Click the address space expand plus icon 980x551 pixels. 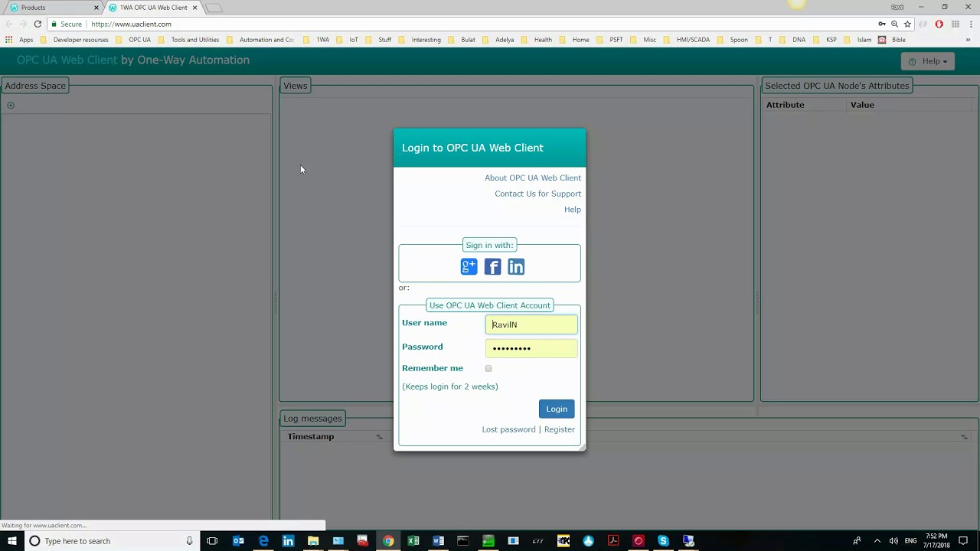(11, 105)
